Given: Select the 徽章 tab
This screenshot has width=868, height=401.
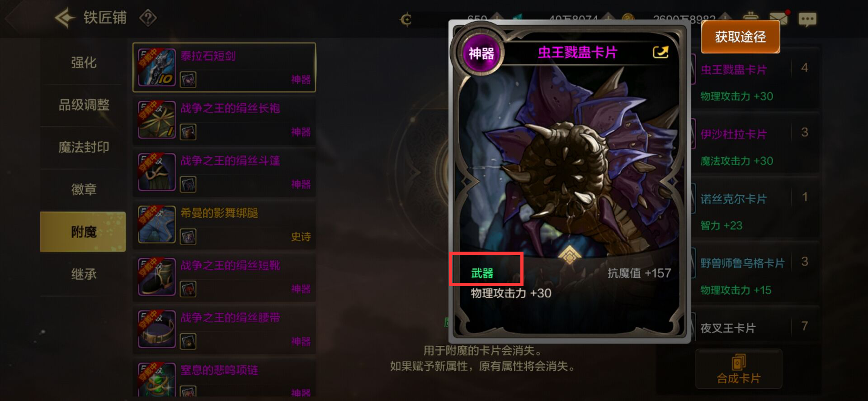Looking at the screenshot, I should [83, 189].
